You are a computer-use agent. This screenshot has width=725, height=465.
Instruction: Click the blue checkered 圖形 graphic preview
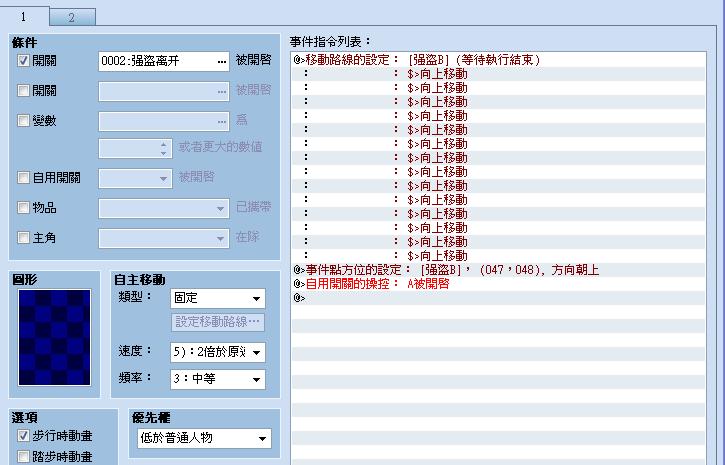tap(55, 337)
